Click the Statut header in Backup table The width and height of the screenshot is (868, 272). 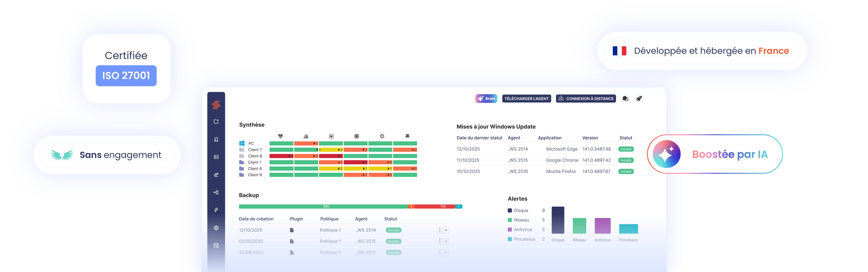(391, 219)
